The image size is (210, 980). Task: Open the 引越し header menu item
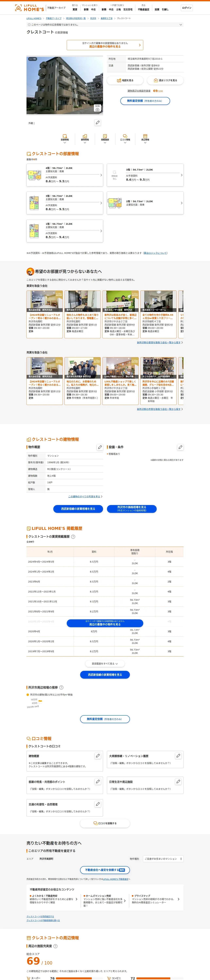[x=165, y=9]
